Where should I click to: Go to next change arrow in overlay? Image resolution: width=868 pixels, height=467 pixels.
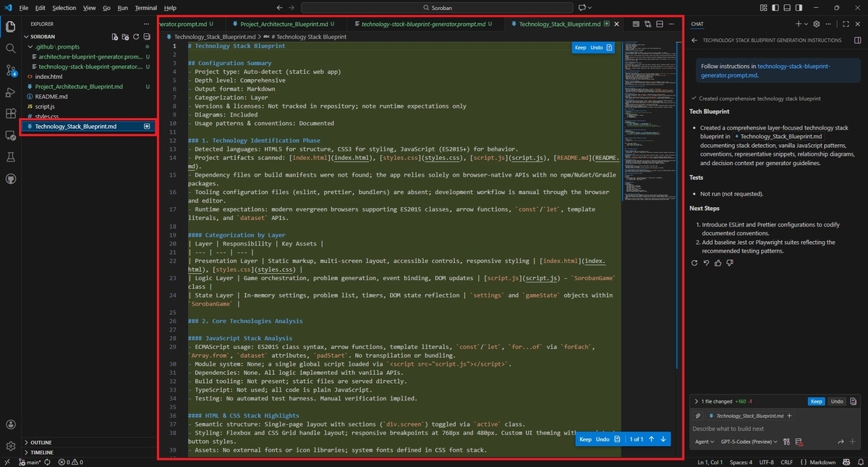(663, 439)
